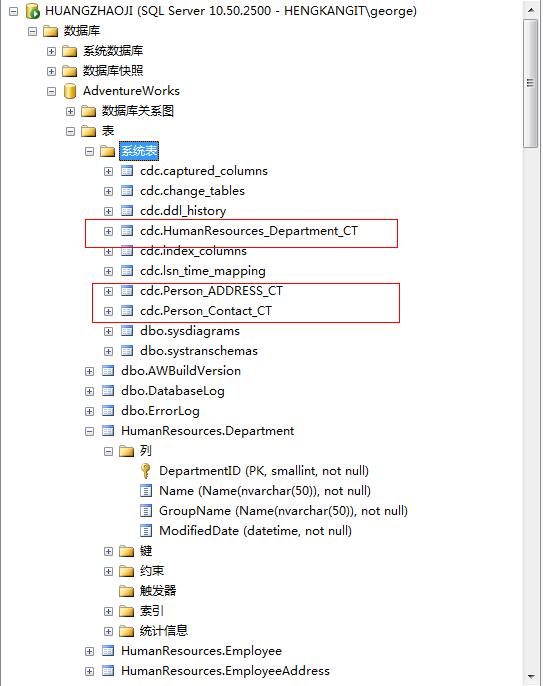Expand the 统计信息 statistics folder

(x=109, y=632)
